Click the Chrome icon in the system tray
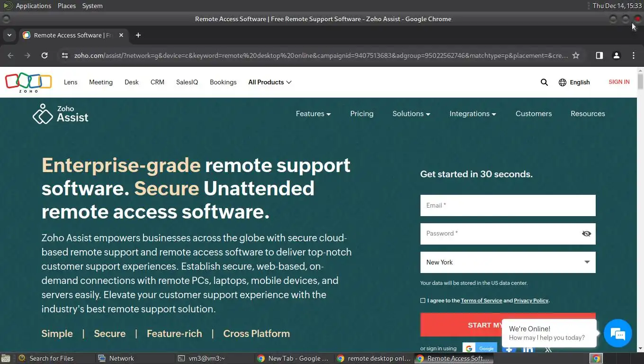This screenshot has height=364, width=644. (597, 358)
